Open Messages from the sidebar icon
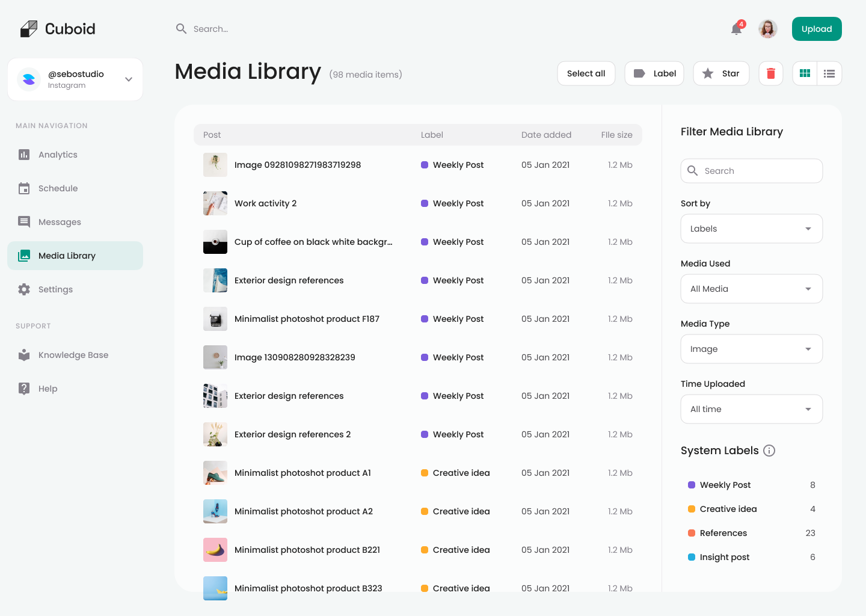This screenshot has height=616, width=866. click(24, 222)
